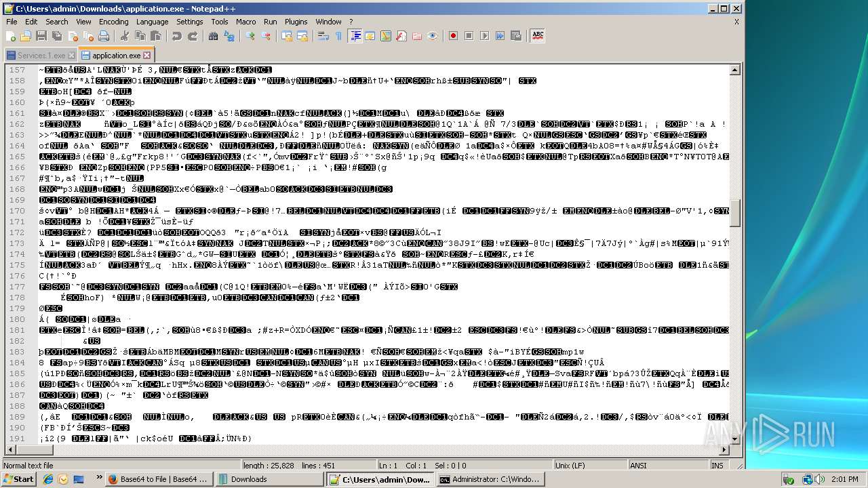Click the vertical scrollbar down arrow
Screen dimensions: 868x488
(734, 440)
